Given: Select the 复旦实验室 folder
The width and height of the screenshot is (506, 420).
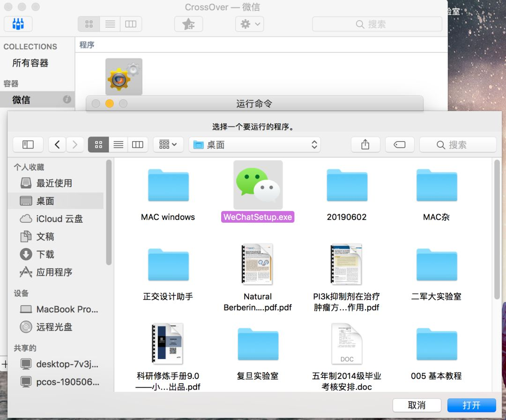Looking at the screenshot, I should (x=258, y=344).
